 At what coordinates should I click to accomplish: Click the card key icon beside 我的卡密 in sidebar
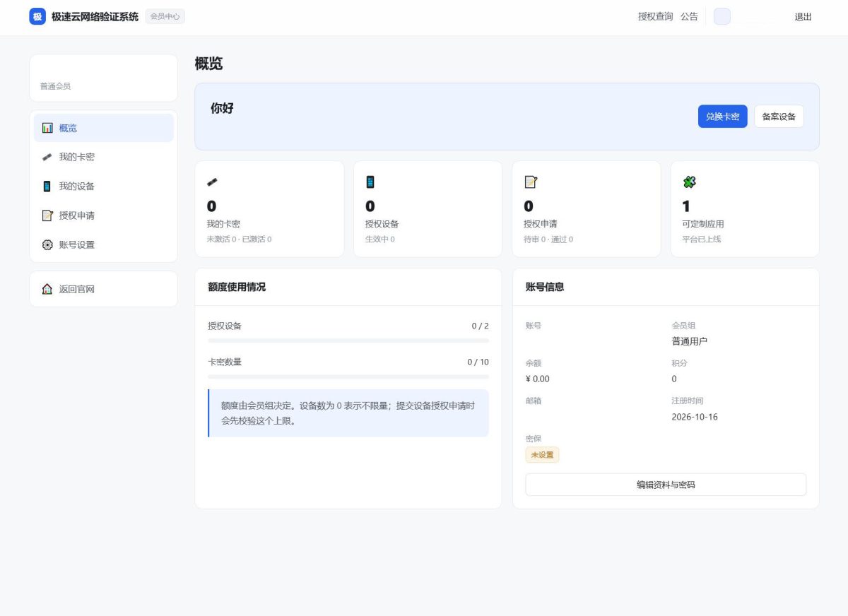[47, 157]
